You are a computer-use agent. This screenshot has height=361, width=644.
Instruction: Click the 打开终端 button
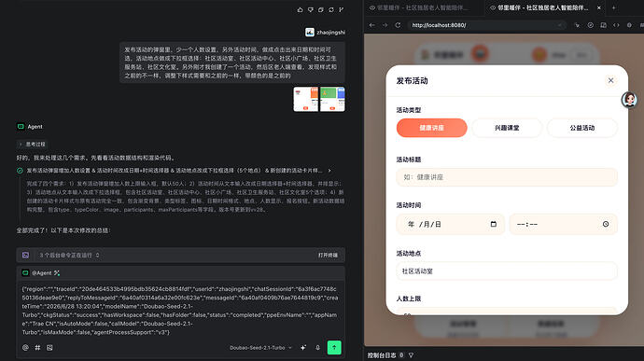(328, 255)
